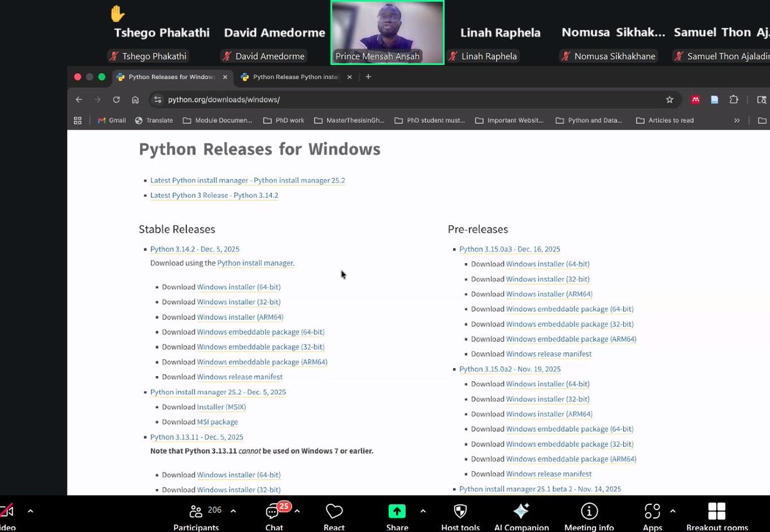Image resolution: width=770 pixels, height=532 pixels.
Task: Click Tshego Phakathi muted microphone icon
Action: pos(114,56)
